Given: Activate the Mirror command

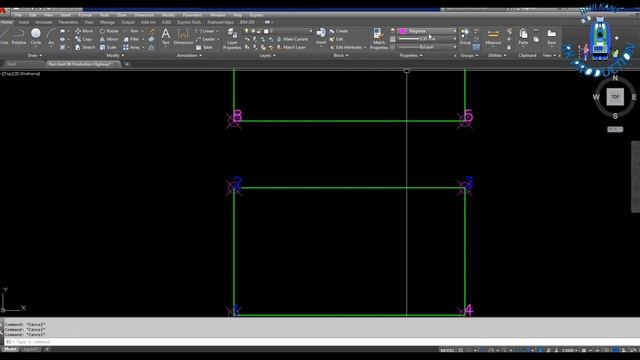Looking at the screenshot, I should coord(109,39).
